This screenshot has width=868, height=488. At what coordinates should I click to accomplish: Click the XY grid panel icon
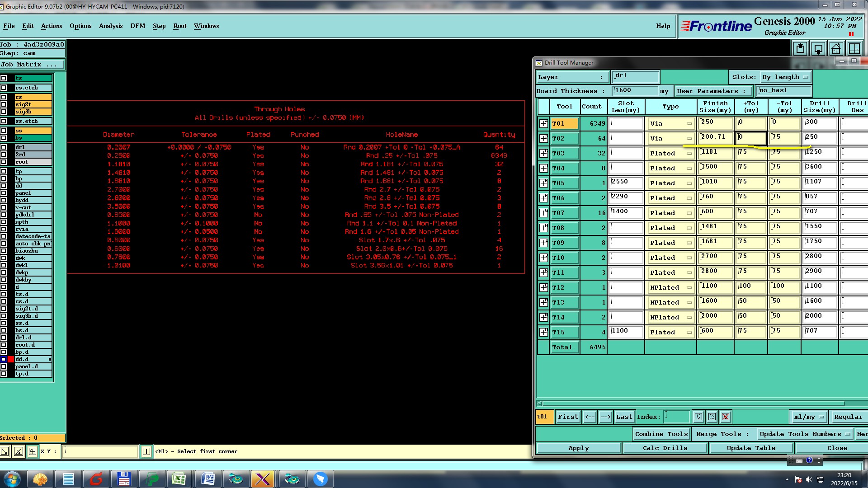point(854,48)
